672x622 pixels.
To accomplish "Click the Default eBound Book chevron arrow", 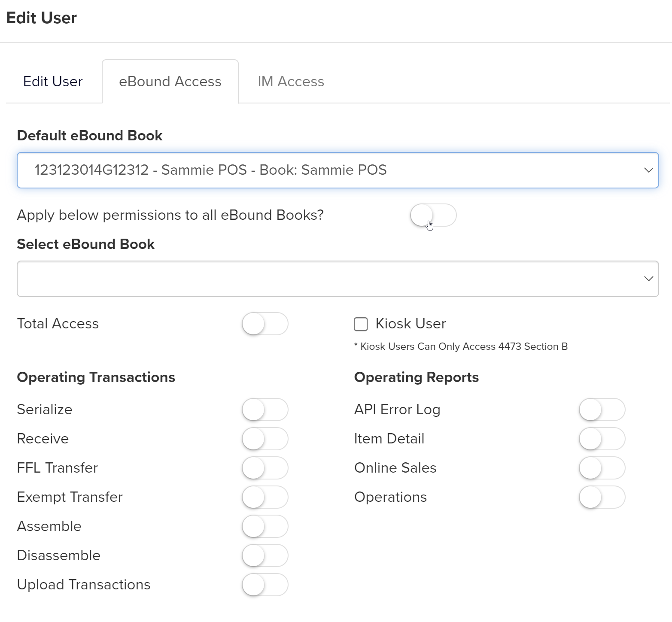I will pyautogui.click(x=648, y=170).
